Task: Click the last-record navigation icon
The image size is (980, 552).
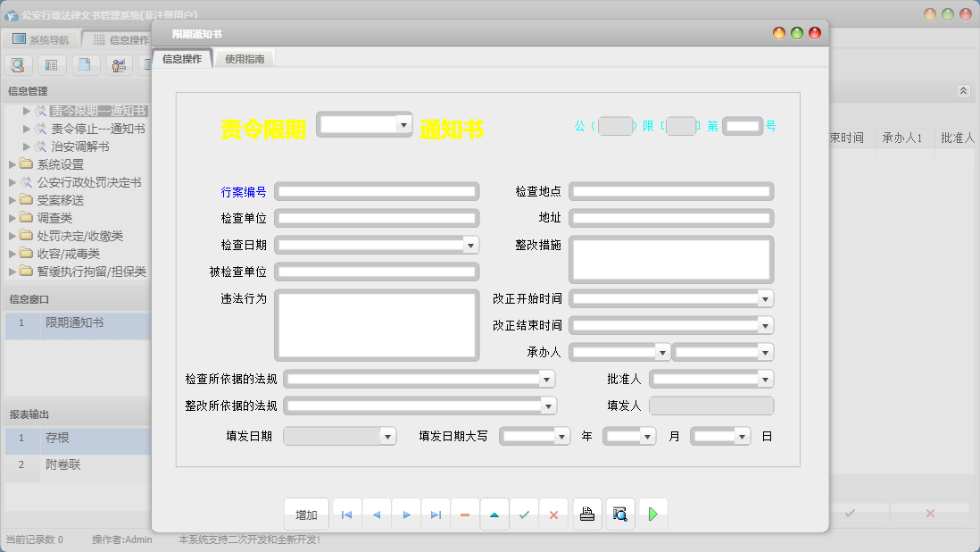Action: 435,514
